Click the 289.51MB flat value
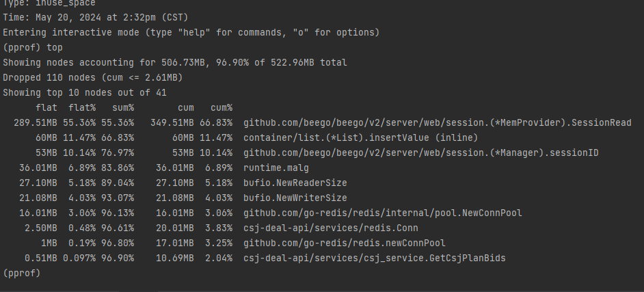Viewport: 644px width, 292px height. tap(36, 123)
